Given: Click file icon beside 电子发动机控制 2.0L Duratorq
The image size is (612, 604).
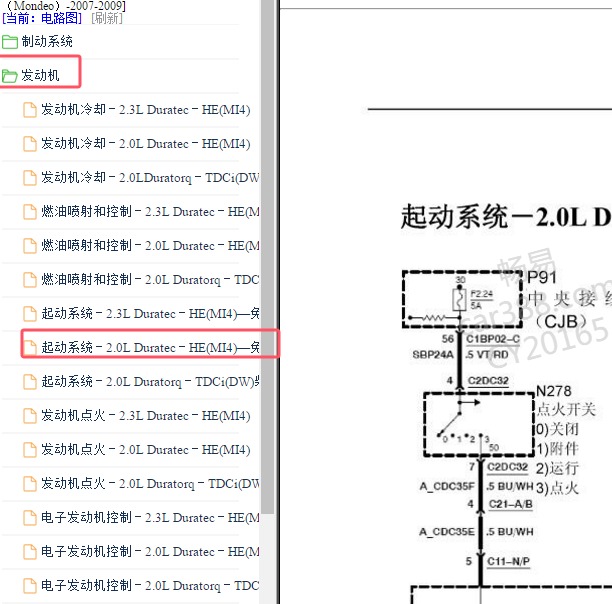Looking at the screenshot, I should (30, 586).
